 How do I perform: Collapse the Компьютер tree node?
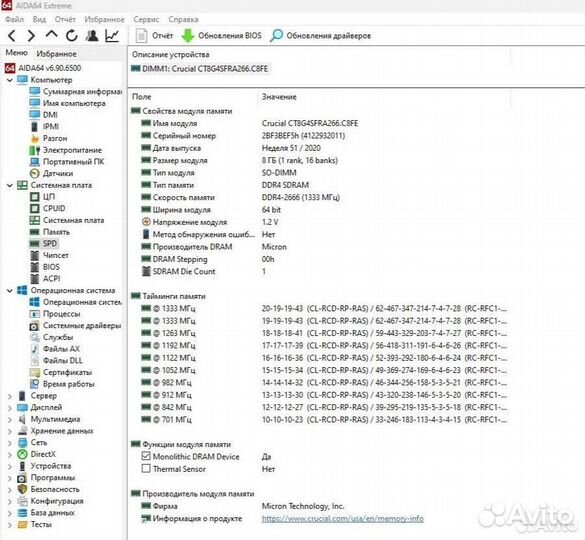(x=10, y=80)
